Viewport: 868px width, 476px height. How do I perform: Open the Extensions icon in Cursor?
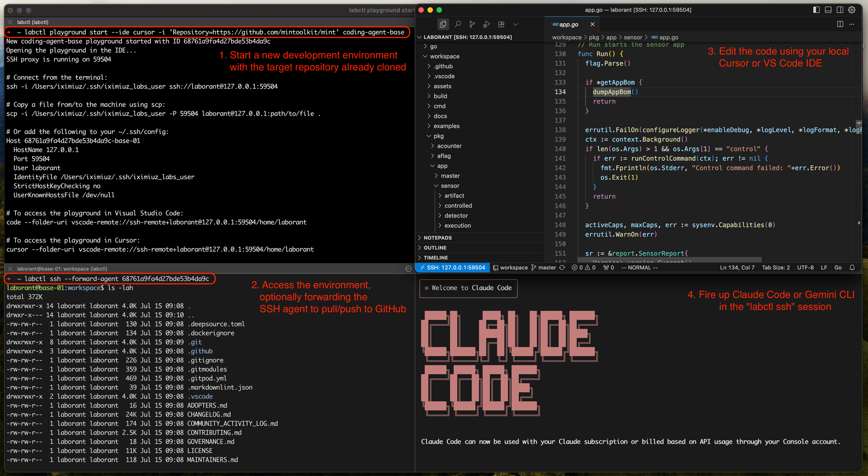click(x=501, y=24)
